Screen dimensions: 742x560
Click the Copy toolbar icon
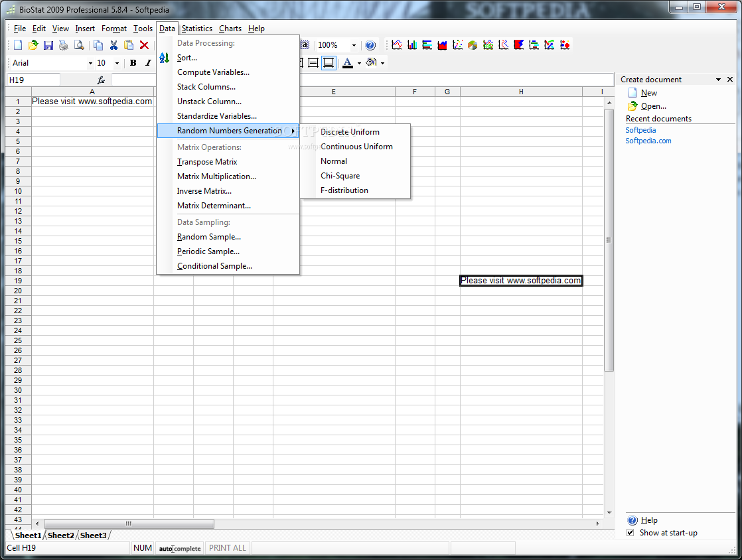click(x=98, y=45)
